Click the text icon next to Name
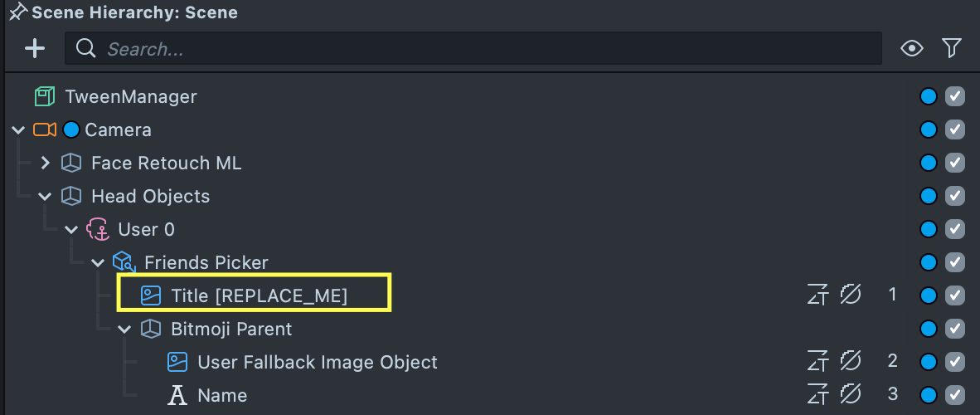980x415 pixels. [177, 395]
